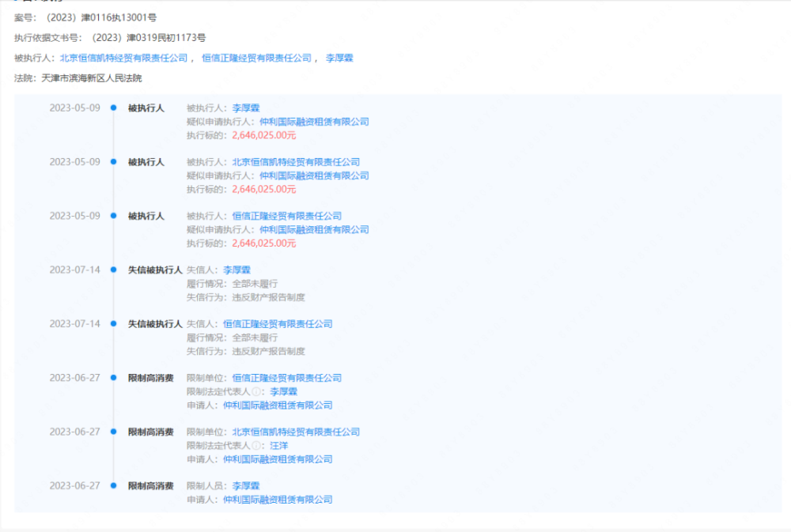Click date 2023-07-14 beside 失信人 李厚霖
This screenshot has width=791, height=532.
point(74,270)
